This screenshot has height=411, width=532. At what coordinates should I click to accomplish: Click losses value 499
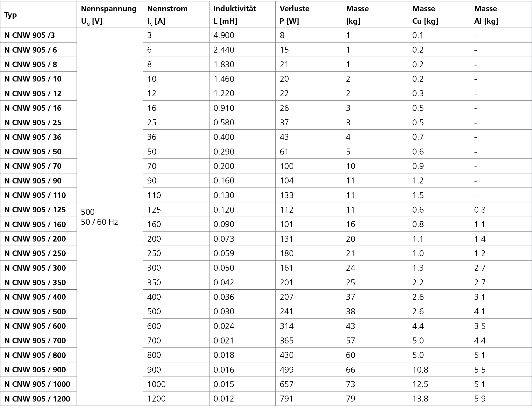click(x=287, y=370)
